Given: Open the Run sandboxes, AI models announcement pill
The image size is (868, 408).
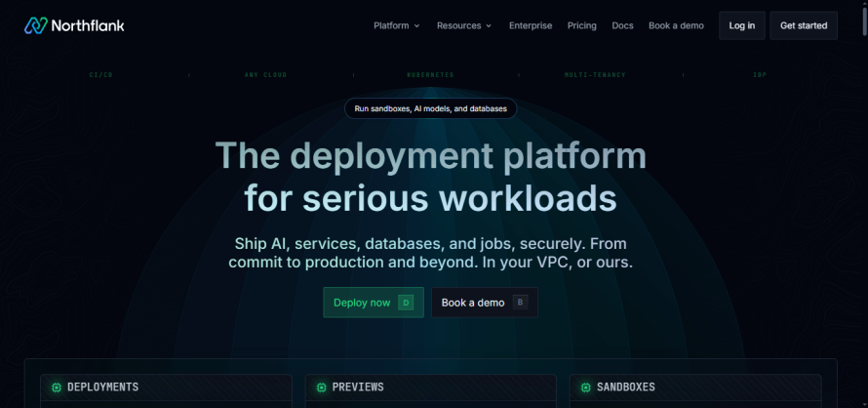Looking at the screenshot, I should tap(431, 108).
